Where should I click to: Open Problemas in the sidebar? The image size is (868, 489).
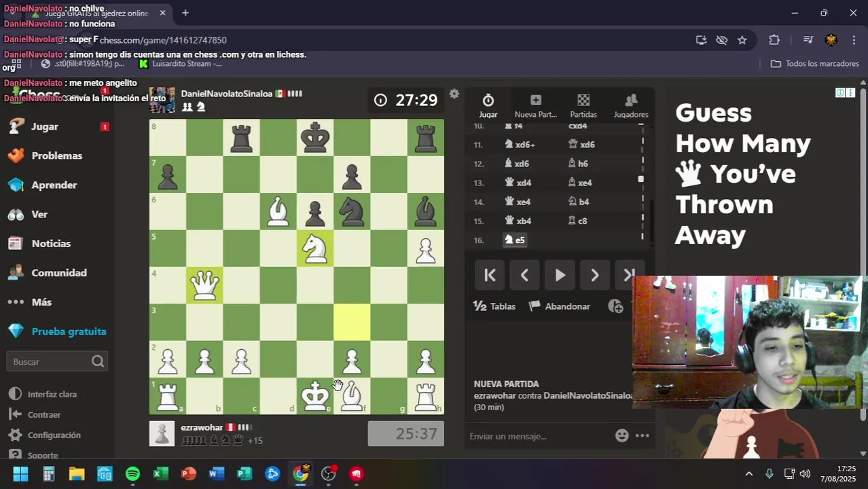click(56, 156)
